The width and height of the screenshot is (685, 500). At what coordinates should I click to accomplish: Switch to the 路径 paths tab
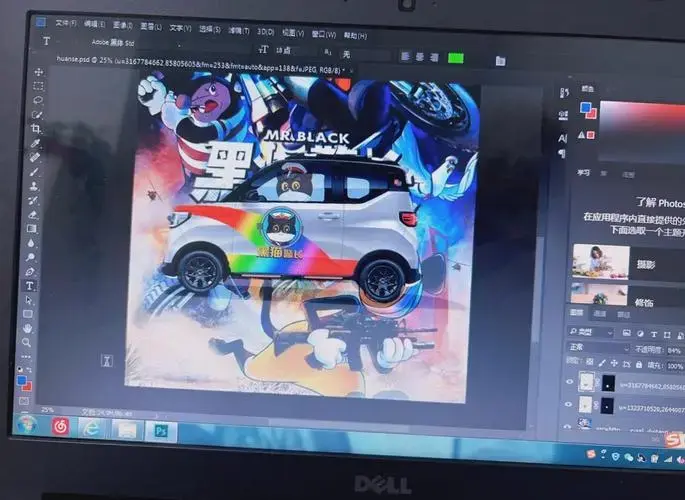623,314
